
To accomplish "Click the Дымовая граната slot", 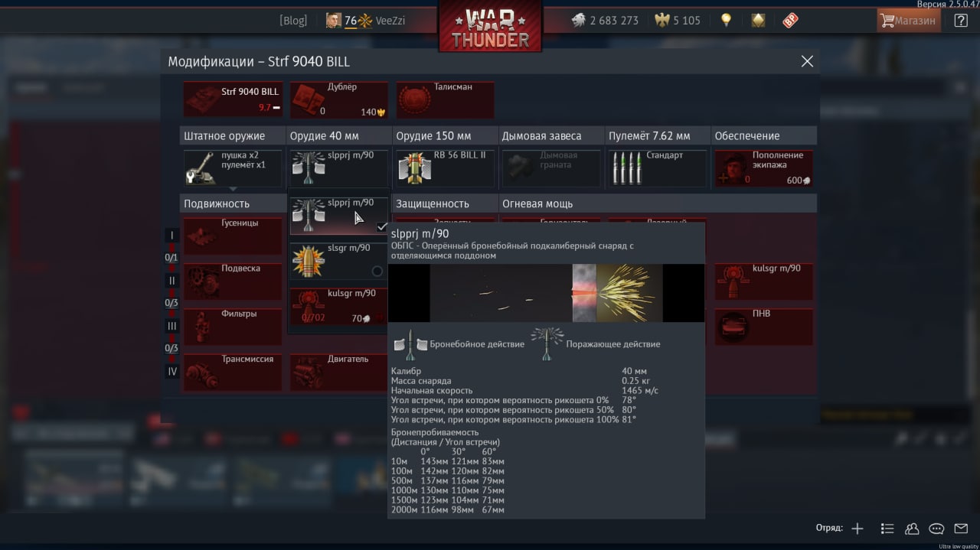I will [x=551, y=168].
